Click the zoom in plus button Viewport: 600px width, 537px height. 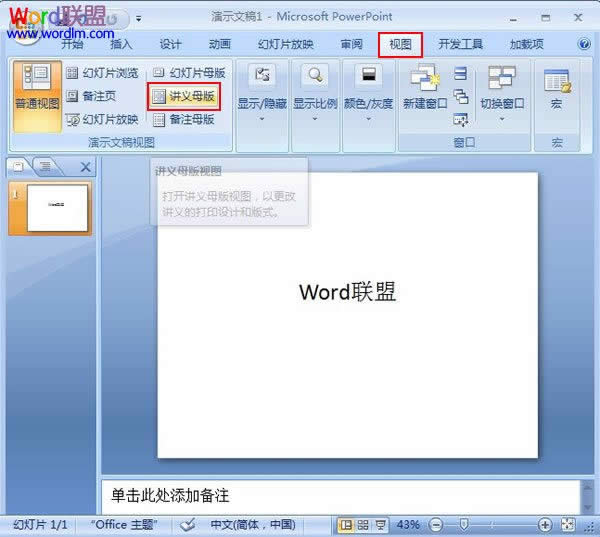click(545, 525)
